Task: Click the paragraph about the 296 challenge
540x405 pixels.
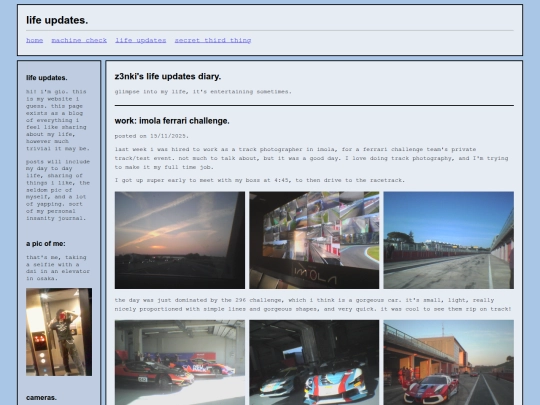Action: [x=313, y=304]
